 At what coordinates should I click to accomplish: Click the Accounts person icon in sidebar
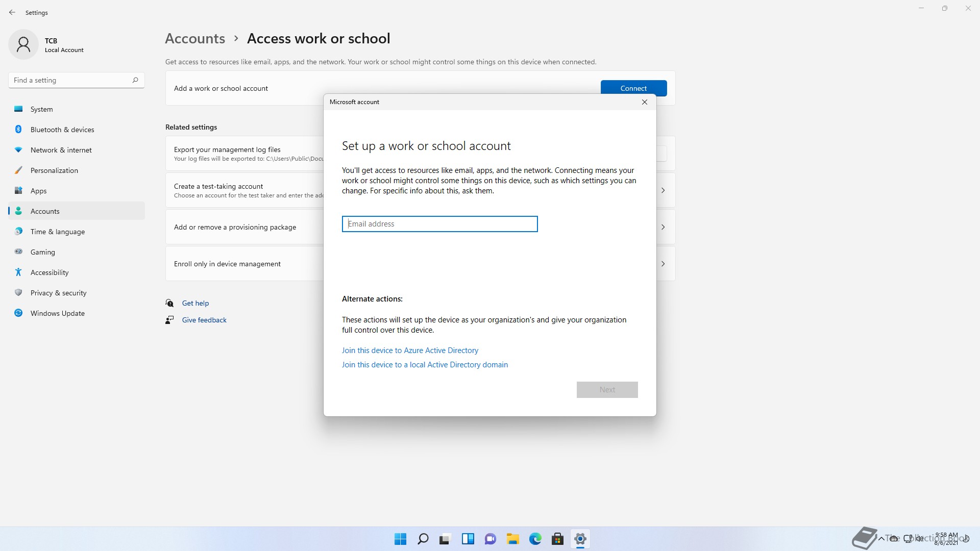18,211
